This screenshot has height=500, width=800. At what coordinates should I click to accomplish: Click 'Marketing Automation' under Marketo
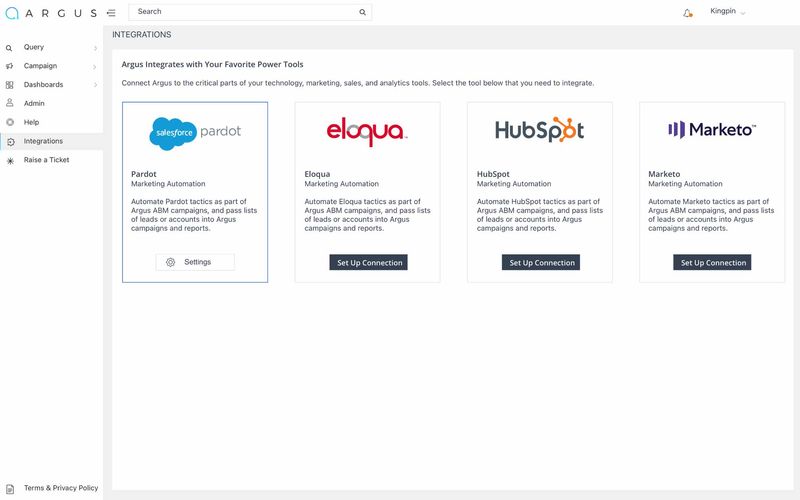pos(685,184)
